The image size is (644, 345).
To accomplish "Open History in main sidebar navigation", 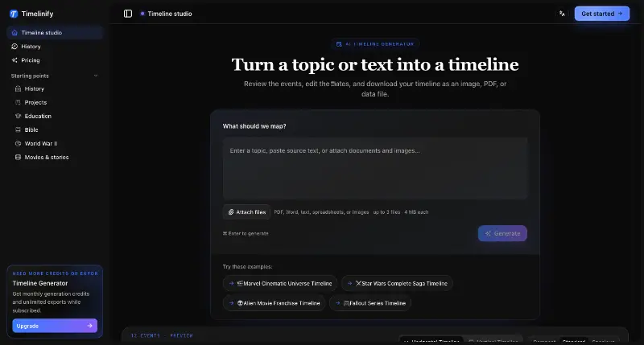I will point(55,47).
